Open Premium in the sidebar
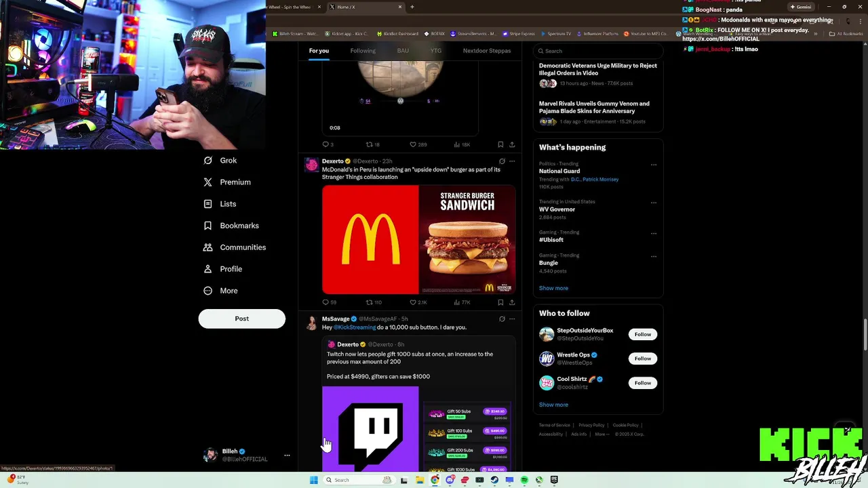The width and height of the screenshot is (868, 488). (227, 182)
